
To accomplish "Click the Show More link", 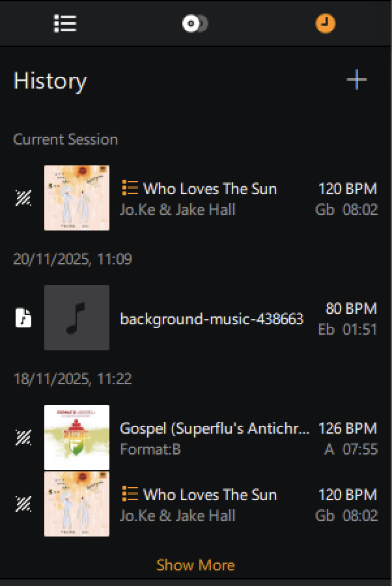I will click(x=196, y=565).
